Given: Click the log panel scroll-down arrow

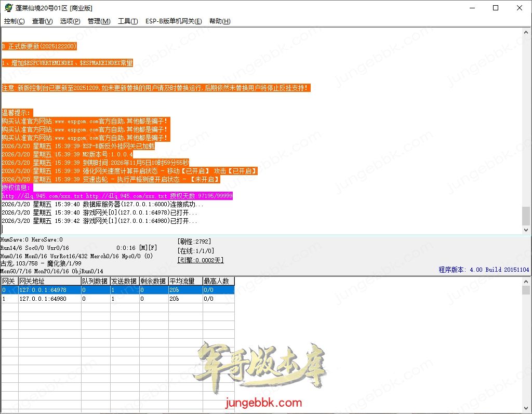Looking at the screenshot, I should [x=526, y=229].
